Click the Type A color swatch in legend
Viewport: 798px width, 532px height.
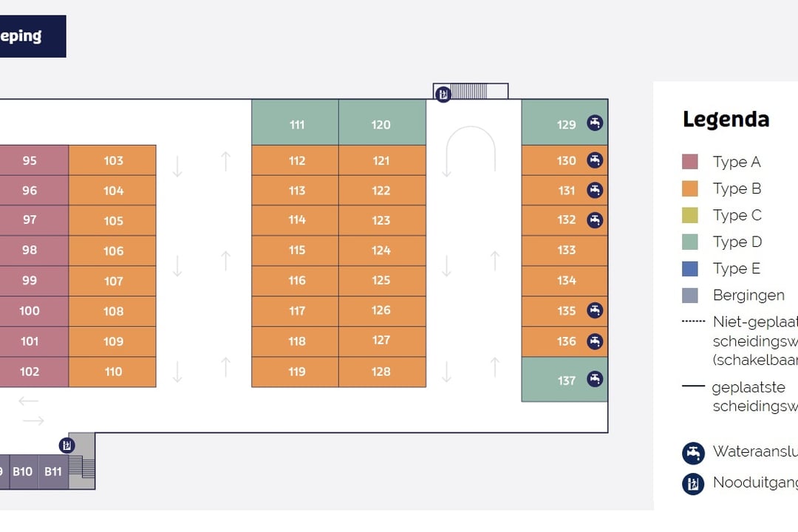click(x=689, y=162)
